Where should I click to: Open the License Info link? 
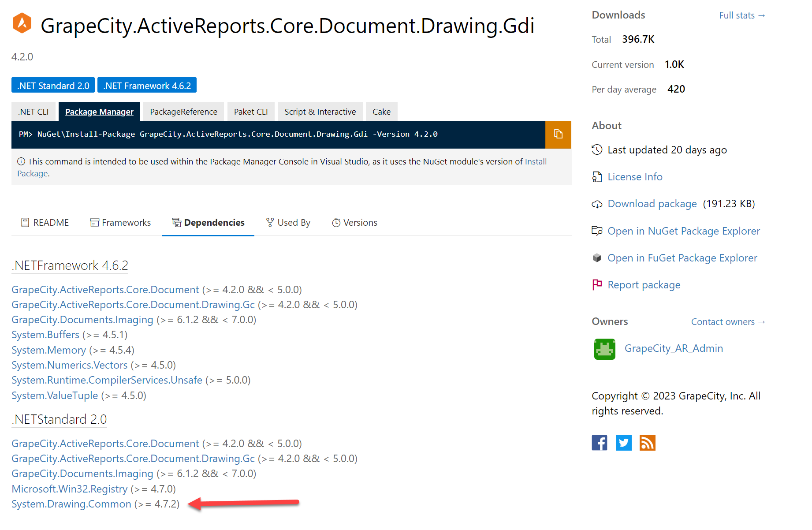[635, 177]
